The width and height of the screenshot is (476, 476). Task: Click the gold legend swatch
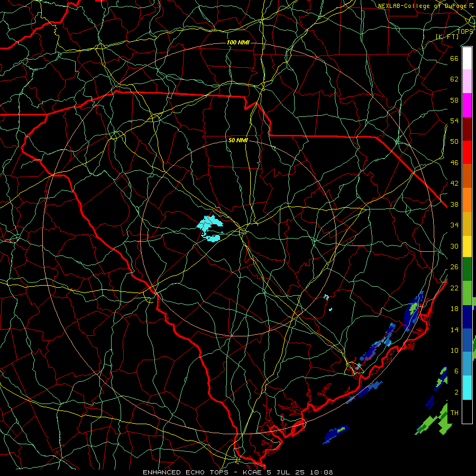point(467,224)
